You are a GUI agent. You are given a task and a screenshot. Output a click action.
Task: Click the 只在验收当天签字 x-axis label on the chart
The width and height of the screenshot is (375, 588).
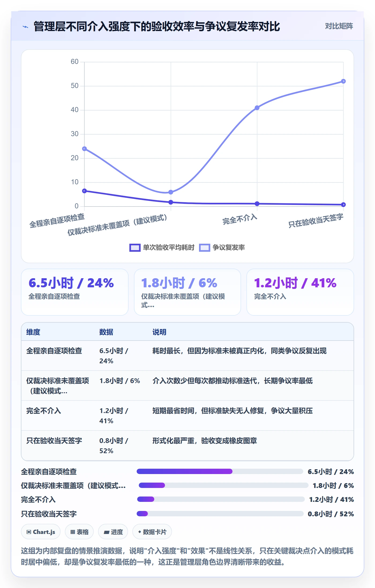[x=316, y=221]
